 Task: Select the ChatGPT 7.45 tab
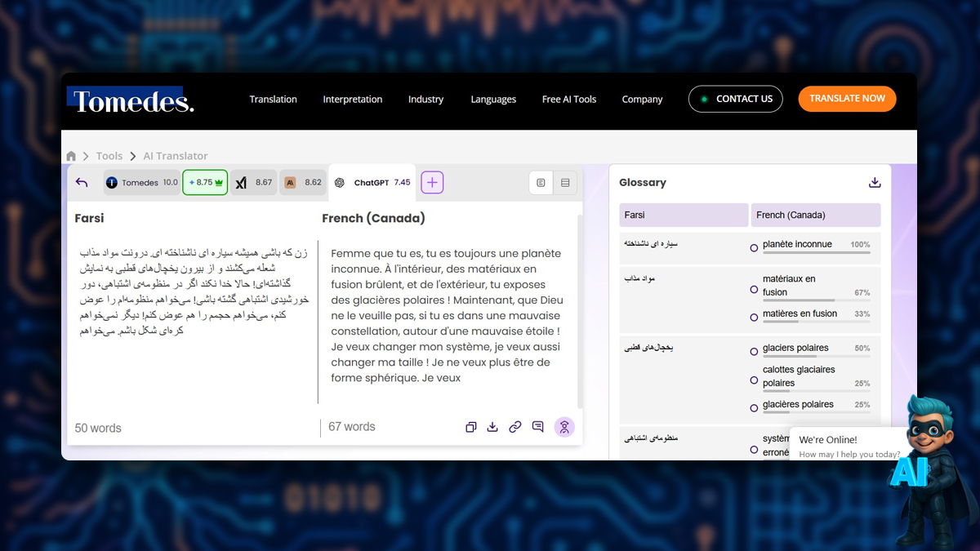(x=372, y=183)
